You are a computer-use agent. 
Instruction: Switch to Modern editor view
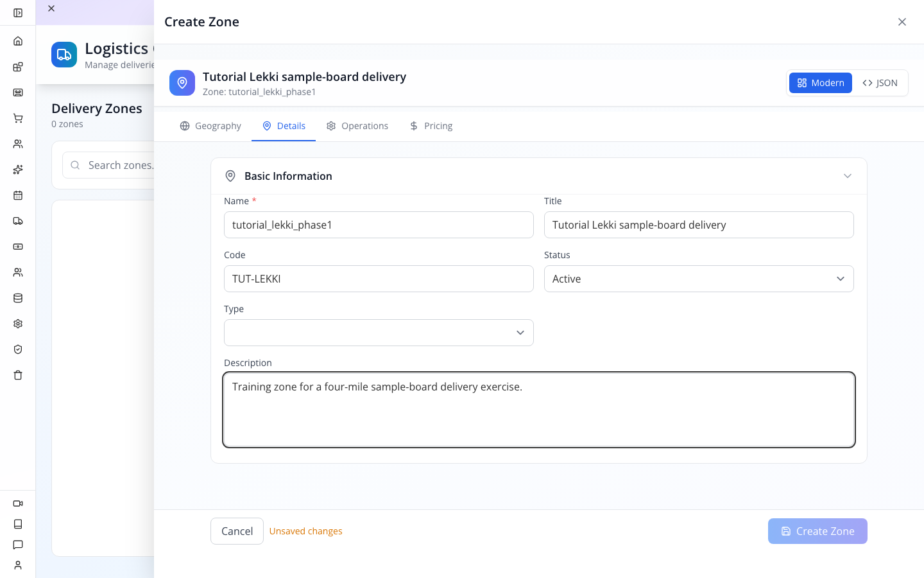[821, 83]
